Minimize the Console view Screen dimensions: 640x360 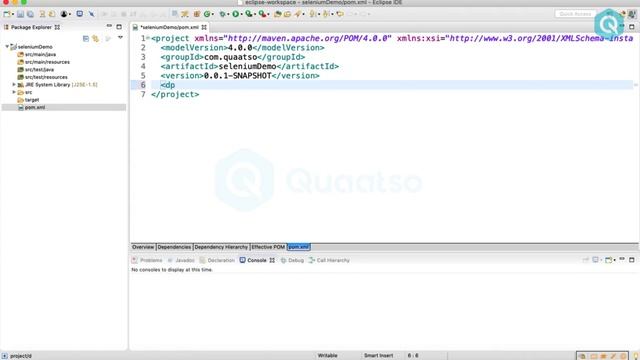(622, 259)
